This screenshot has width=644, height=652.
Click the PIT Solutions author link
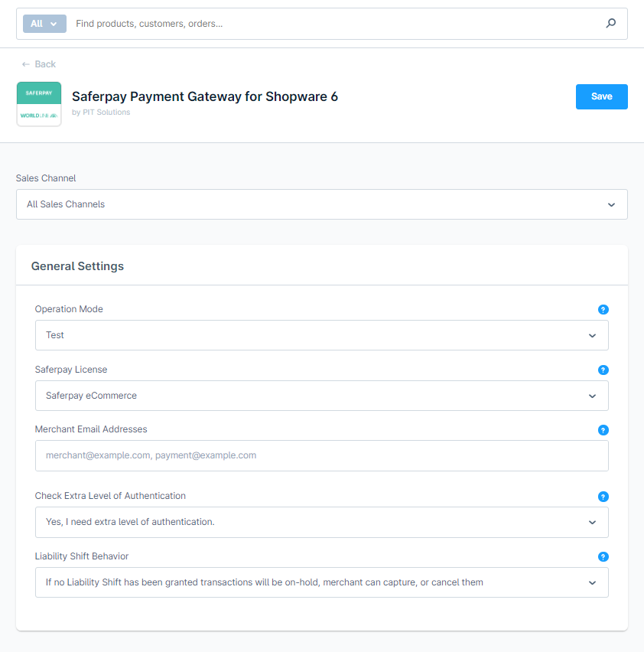coord(106,112)
